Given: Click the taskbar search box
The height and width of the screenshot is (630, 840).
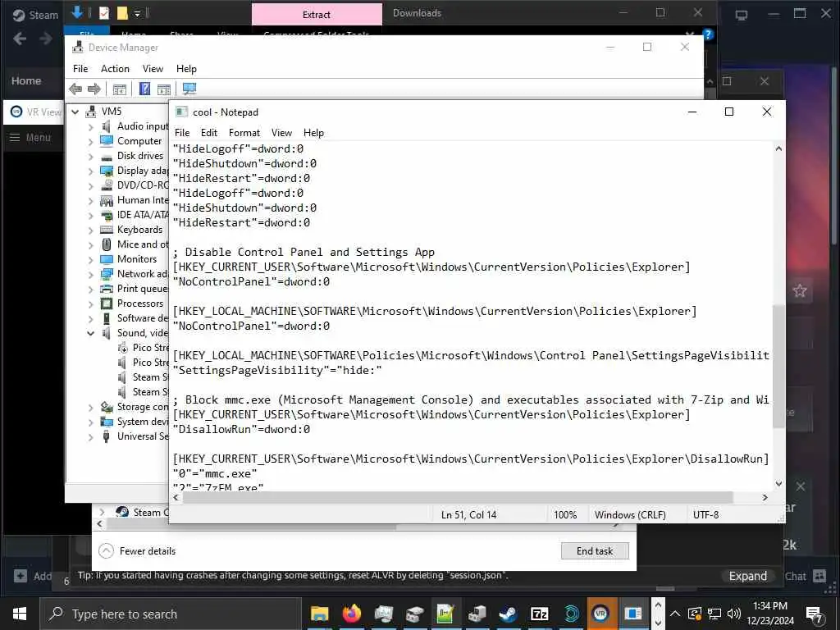Looking at the screenshot, I should click(x=171, y=614).
